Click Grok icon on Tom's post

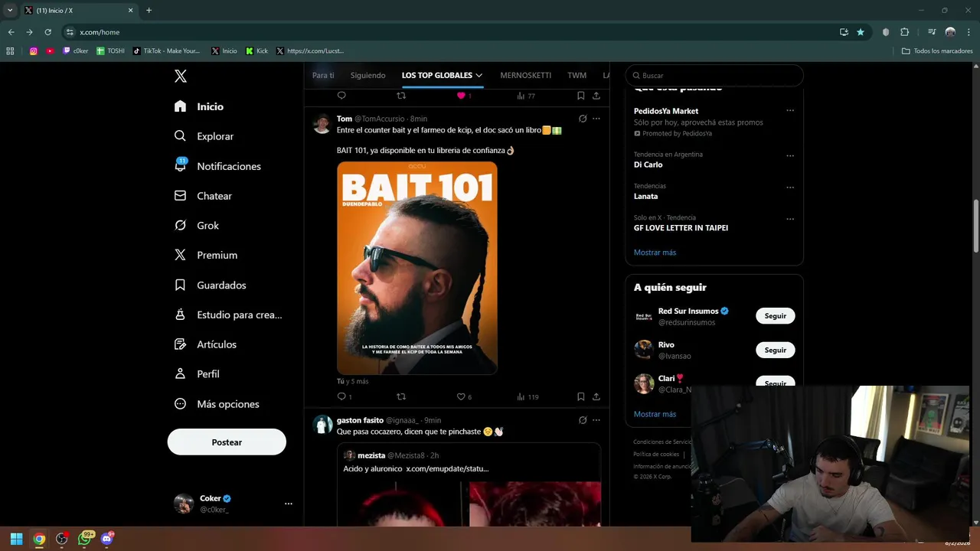[x=583, y=119]
